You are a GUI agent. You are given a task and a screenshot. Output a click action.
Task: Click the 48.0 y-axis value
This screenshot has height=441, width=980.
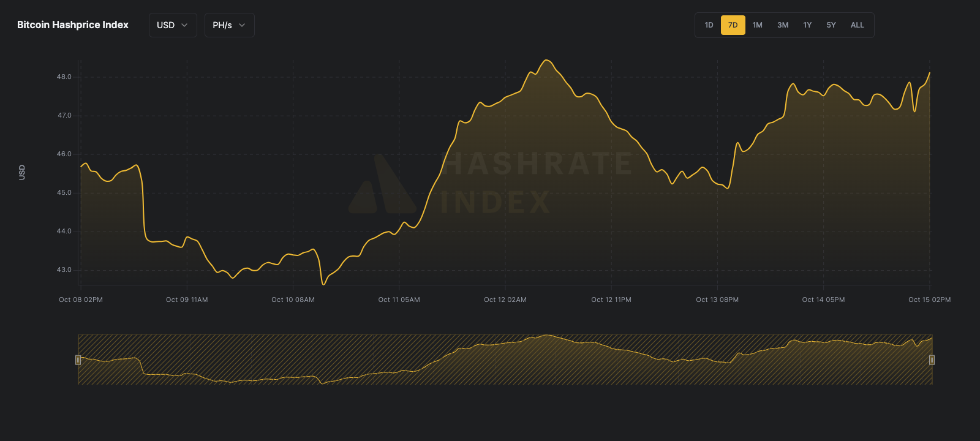coord(64,77)
